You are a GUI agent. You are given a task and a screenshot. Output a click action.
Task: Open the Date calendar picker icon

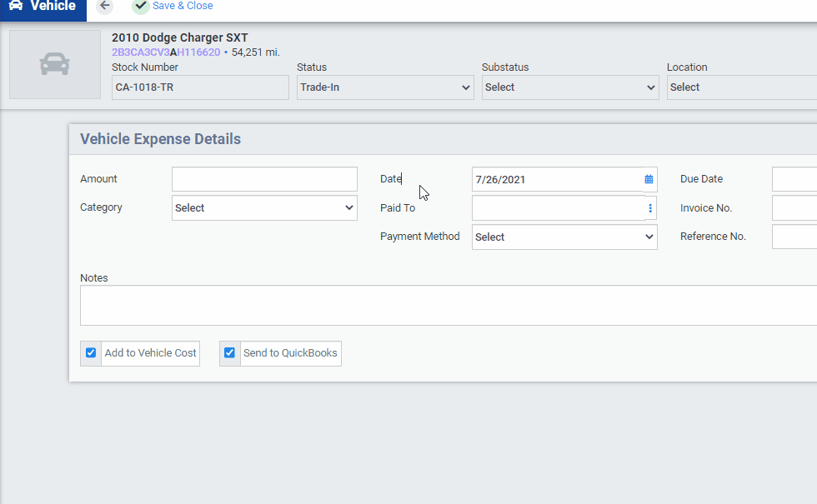point(649,179)
